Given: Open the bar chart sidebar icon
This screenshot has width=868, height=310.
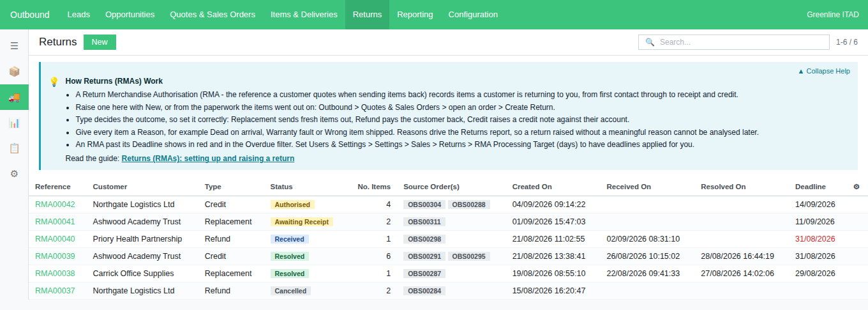Looking at the screenshot, I should click(x=14, y=123).
